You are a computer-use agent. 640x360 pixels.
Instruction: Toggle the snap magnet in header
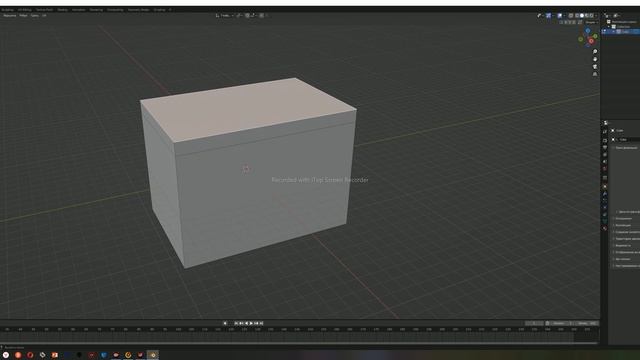tap(247, 16)
